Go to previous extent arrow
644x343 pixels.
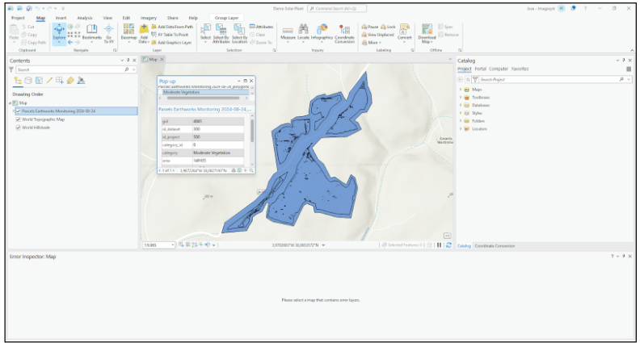coord(70,42)
